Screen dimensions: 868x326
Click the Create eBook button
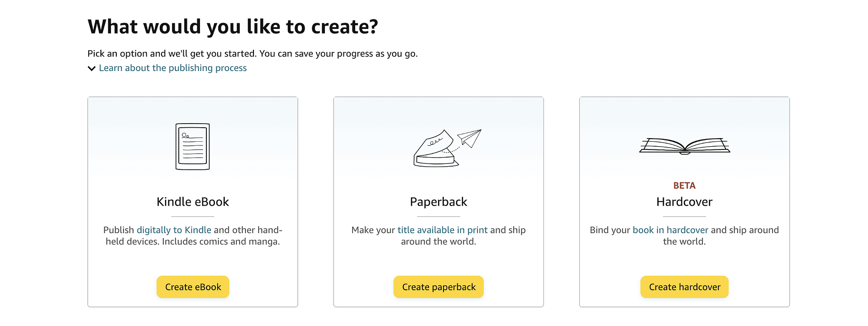click(x=192, y=287)
